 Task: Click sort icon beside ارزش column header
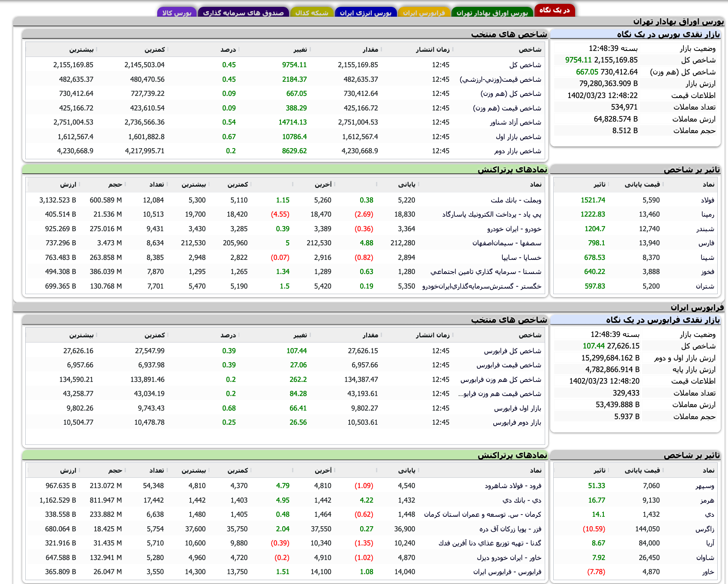80,185
